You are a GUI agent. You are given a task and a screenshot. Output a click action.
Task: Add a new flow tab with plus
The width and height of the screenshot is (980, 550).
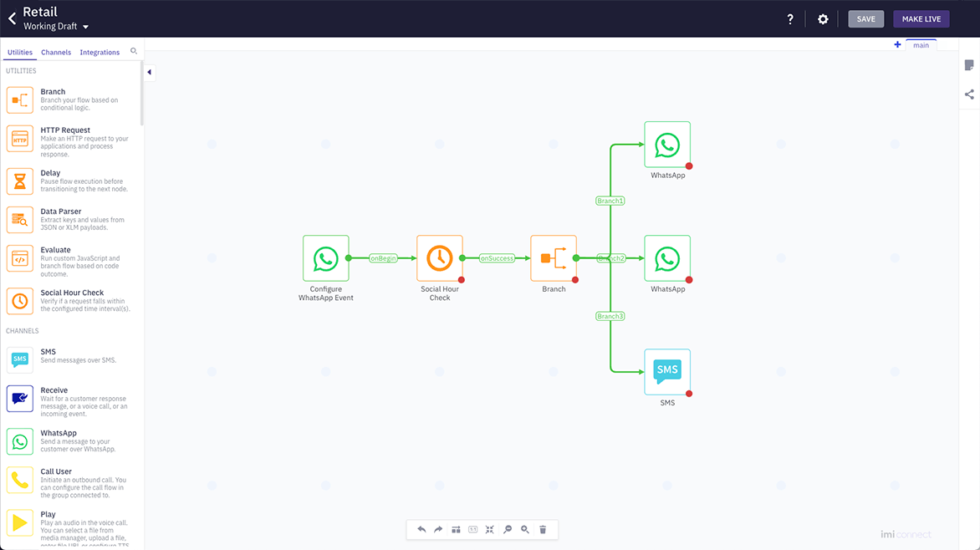(x=897, y=44)
